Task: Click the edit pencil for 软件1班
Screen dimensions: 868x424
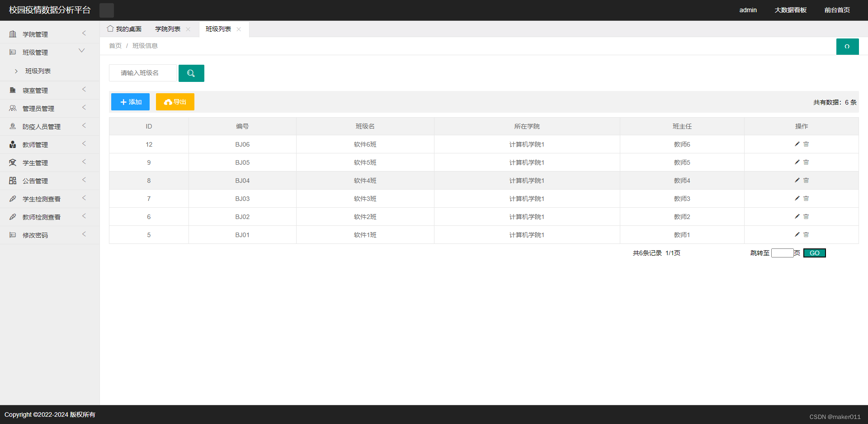Action: (797, 234)
